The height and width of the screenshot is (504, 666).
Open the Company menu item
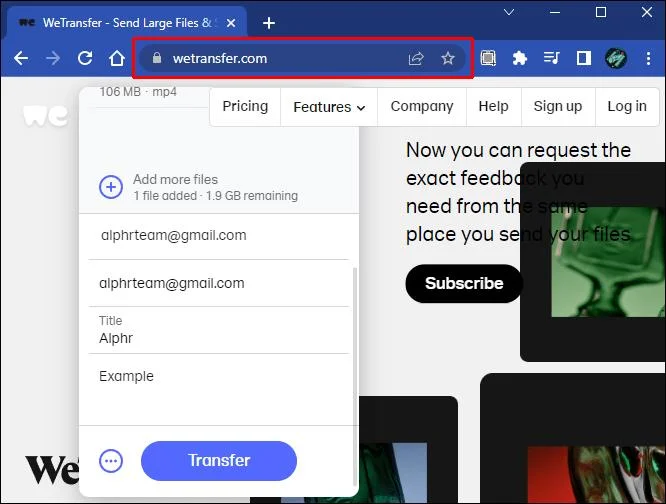(x=422, y=106)
